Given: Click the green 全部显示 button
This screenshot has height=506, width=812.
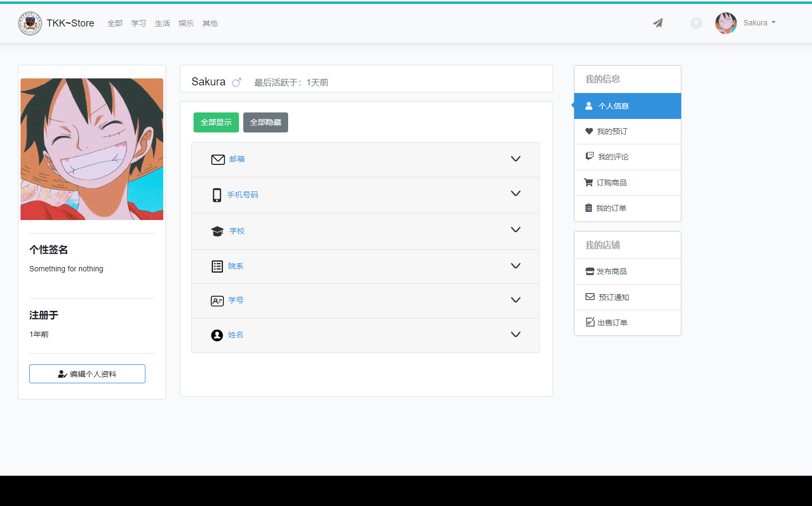Looking at the screenshot, I should (216, 122).
